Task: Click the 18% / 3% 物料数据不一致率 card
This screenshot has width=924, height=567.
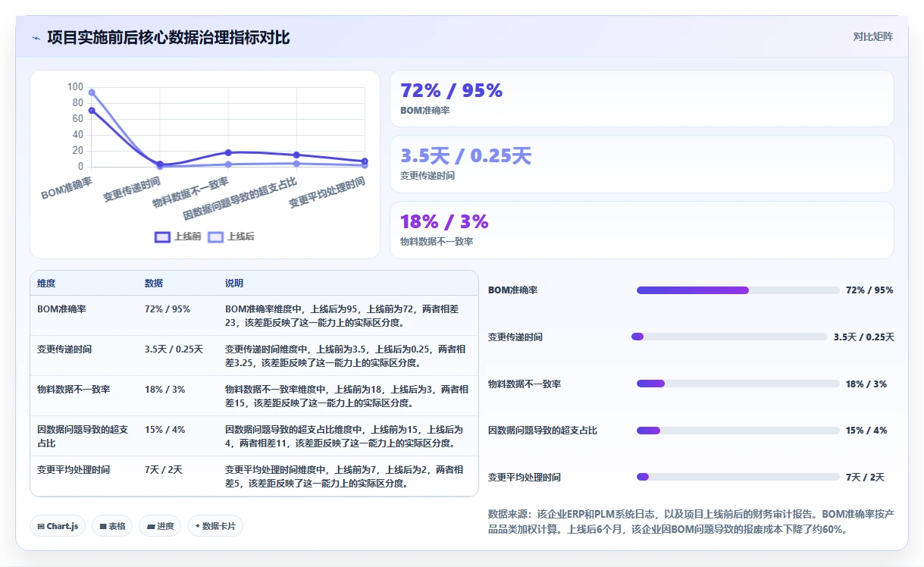Action: pos(641,230)
